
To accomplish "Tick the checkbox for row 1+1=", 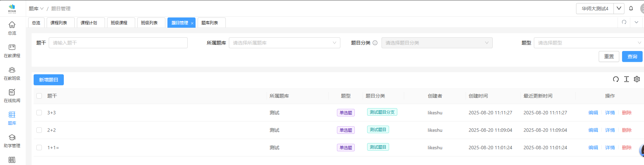I will pyautogui.click(x=39, y=148).
